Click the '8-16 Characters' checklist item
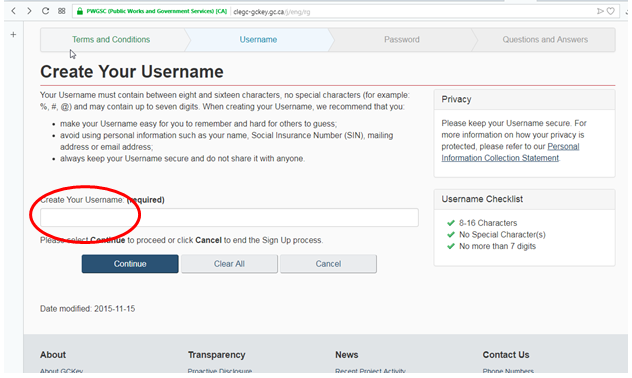 [488, 223]
